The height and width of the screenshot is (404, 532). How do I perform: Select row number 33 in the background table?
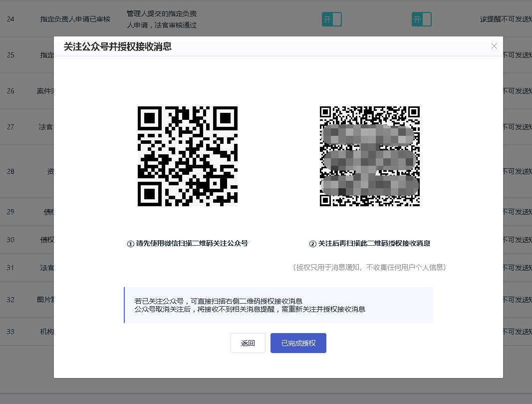[x=10, y=332]
